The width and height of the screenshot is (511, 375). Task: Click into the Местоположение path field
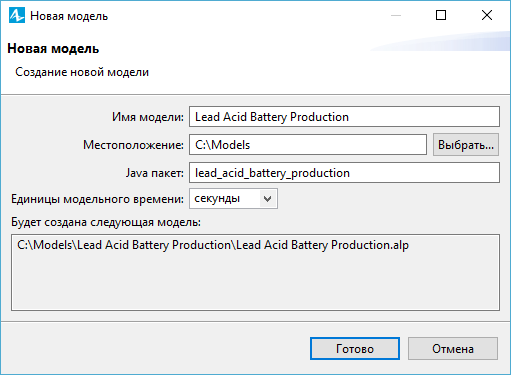pos(308,145)
